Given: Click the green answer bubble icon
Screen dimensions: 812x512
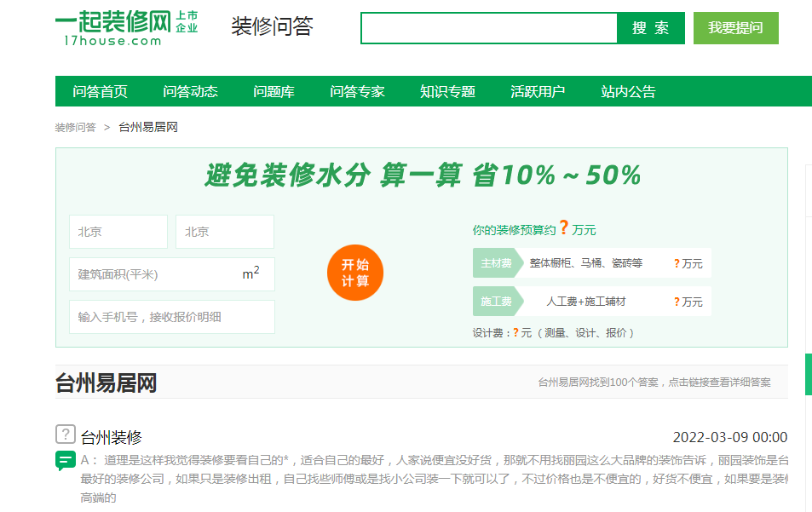Looking at the screenshot, I should point(66,460).
